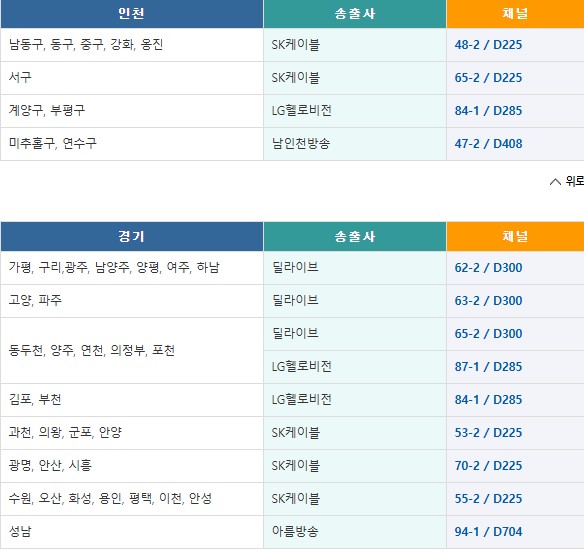The width and height of the screenshot is (584, 553).
Task: Open channel 48-2 / D225
Action: pos(488,45)
